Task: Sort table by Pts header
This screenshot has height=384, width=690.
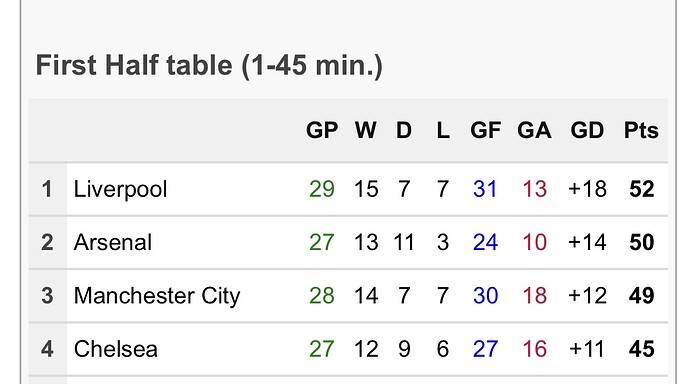Action: [x=641, y=130]
